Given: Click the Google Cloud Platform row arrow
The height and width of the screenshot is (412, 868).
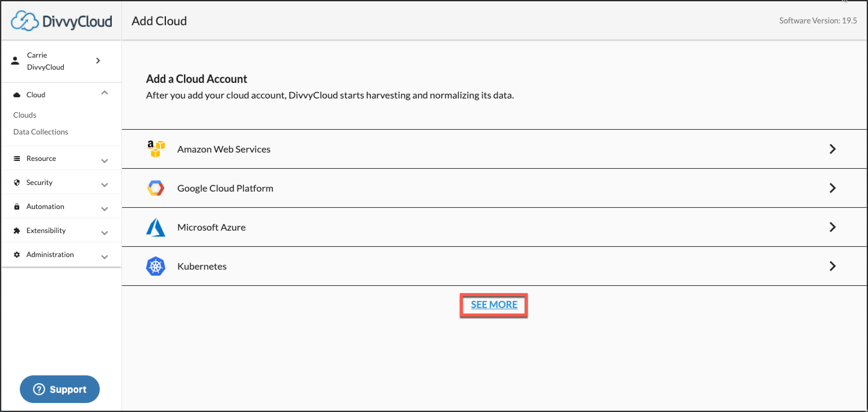Looking at the screenshot, I should [x=832, y=188].
